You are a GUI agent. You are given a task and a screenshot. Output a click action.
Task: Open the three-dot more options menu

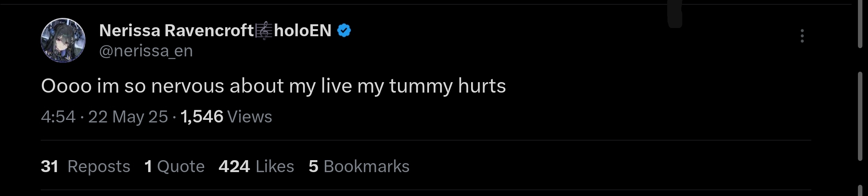802,36
